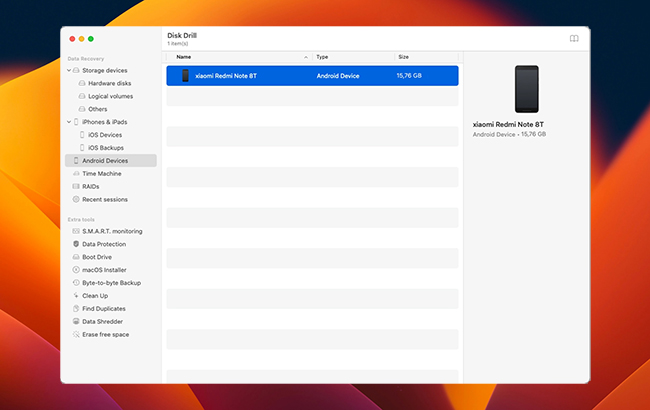Toggle the Name column sort arrow
The image size is (650, 410).
point(306,57)
